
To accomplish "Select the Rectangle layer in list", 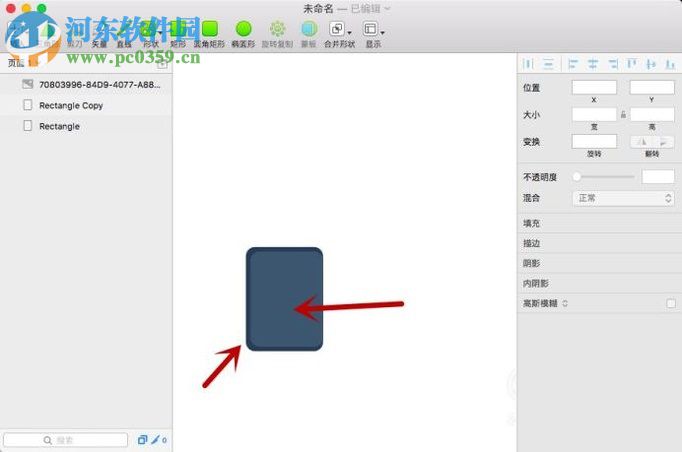I will (x=86, y=126).
